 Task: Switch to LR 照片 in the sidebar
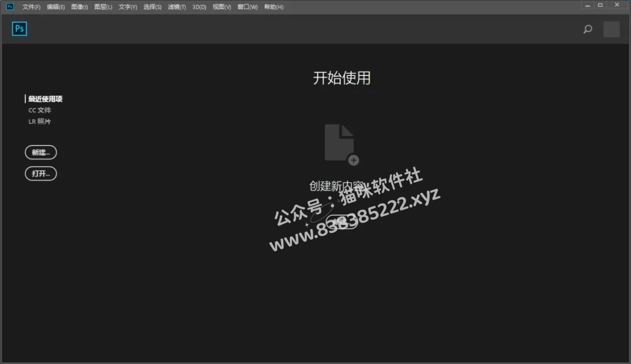click(x=40, y=122)
